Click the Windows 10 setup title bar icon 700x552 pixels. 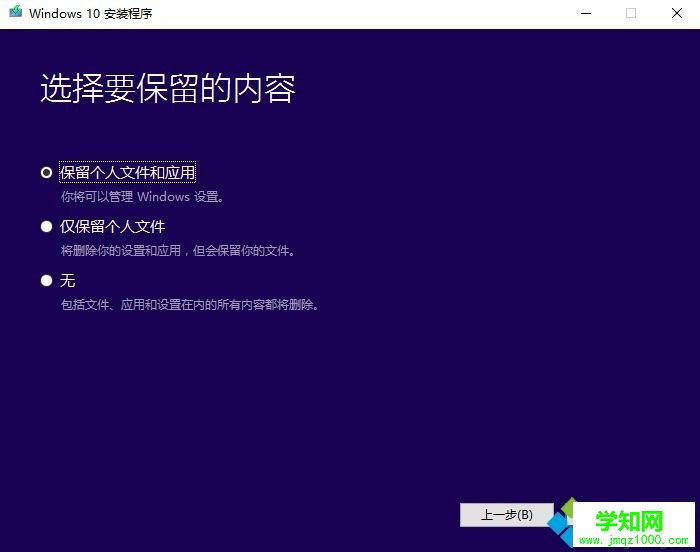(x=16, y=12)
